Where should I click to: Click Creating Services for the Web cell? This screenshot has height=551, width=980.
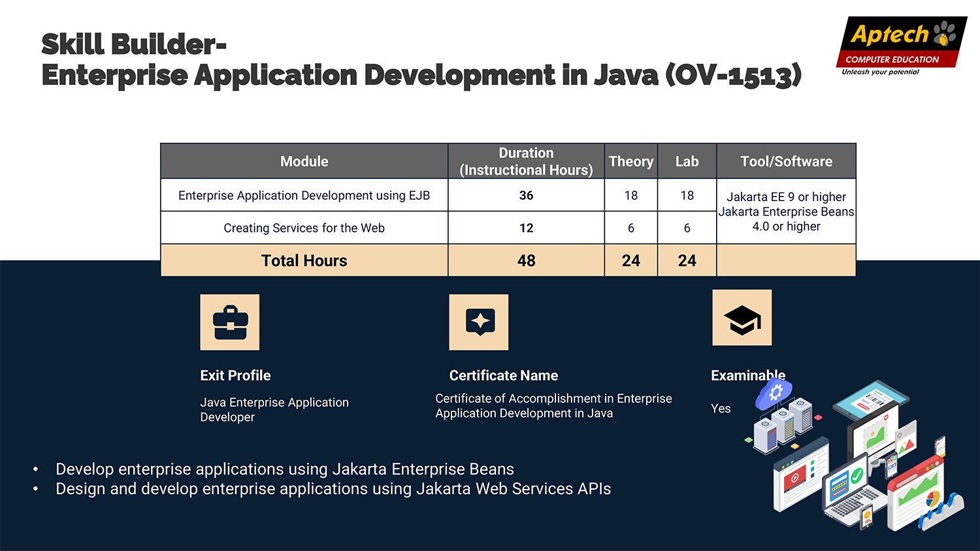[x=304, y=228]
